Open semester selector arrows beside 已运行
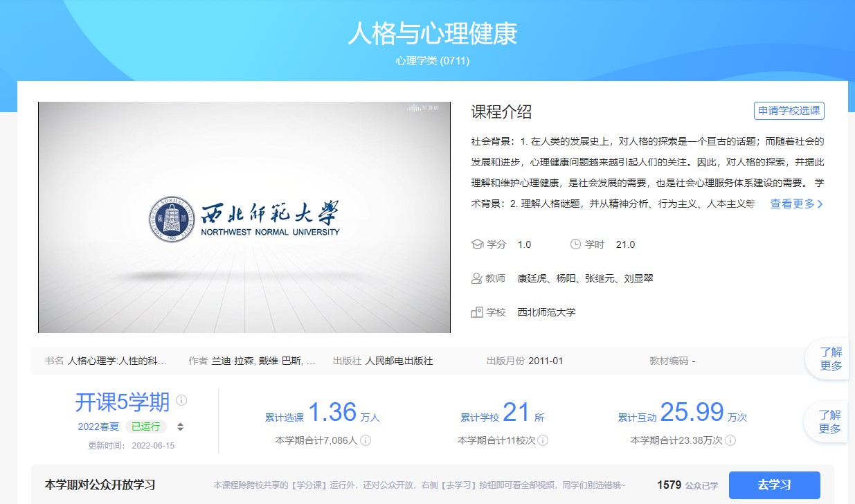Screen dimensions: 855x504 181,426
